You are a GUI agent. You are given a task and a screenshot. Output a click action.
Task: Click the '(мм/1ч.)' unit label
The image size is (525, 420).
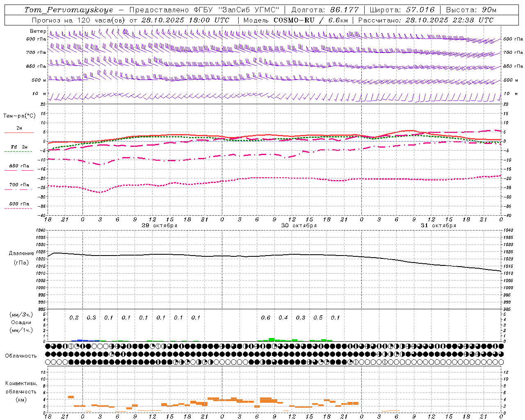click(x=21, y=330)
